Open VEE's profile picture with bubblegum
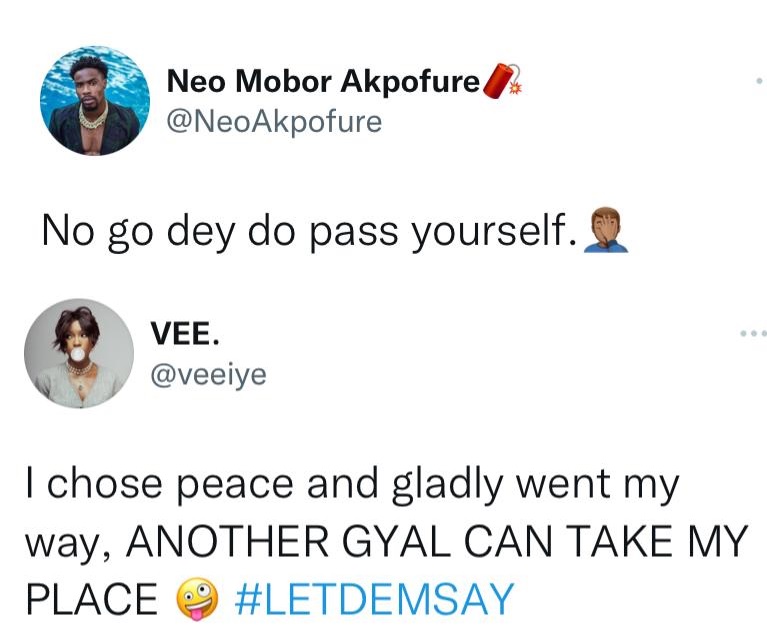Screen dimensions: 767x630 coord(79,354)
